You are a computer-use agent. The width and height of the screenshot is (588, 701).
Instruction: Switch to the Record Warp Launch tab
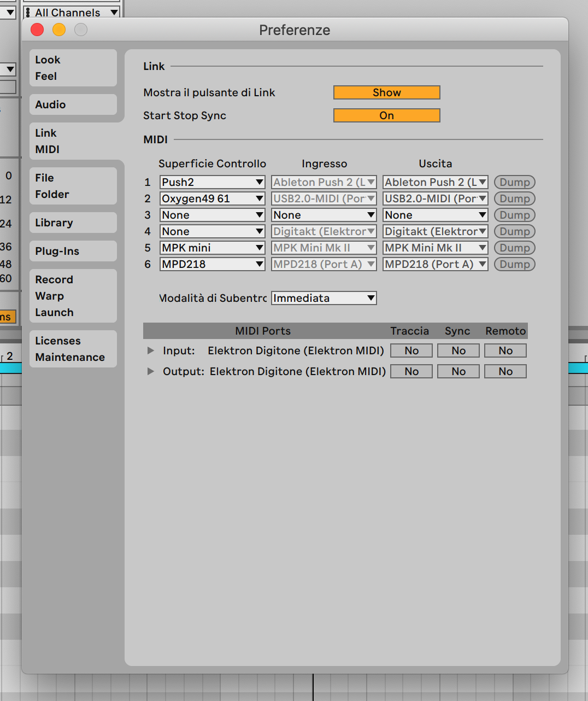pyautogui.click(x=73, y=296)
